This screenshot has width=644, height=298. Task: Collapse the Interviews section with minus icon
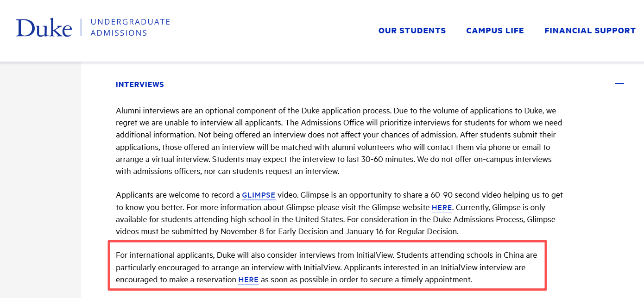(x=619, y=84)
